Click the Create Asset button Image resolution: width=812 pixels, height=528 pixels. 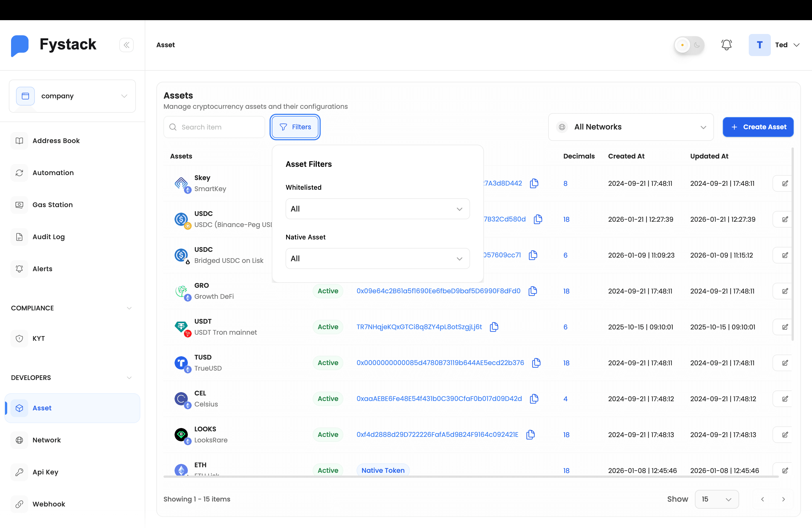coord(758,127)
